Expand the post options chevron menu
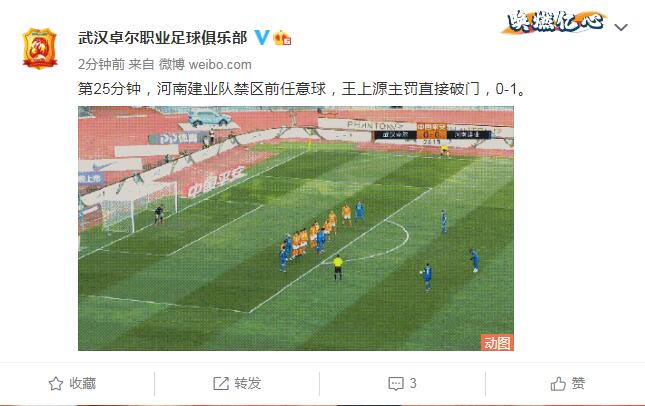Viewport: 645px width, 406px height. click(621, 28)
